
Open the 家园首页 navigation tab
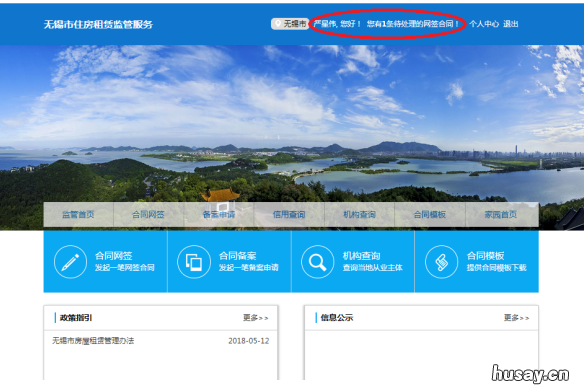(x=501, y=214)
